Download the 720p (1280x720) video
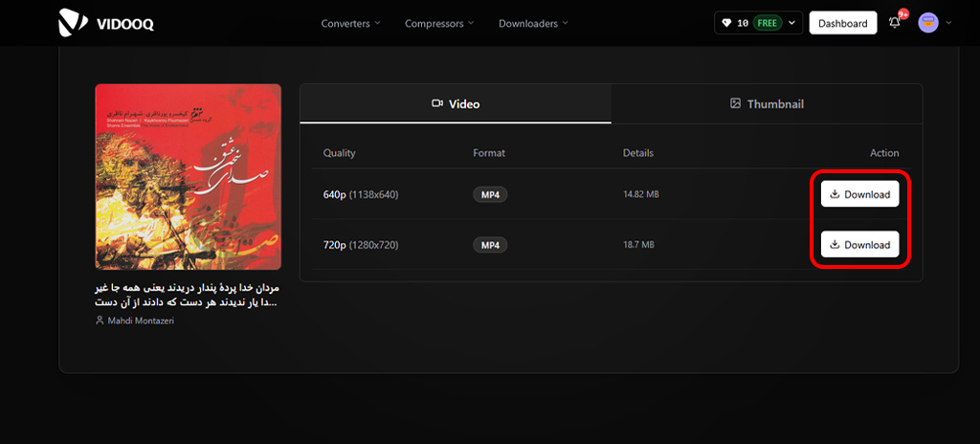 tap(859, 245)
